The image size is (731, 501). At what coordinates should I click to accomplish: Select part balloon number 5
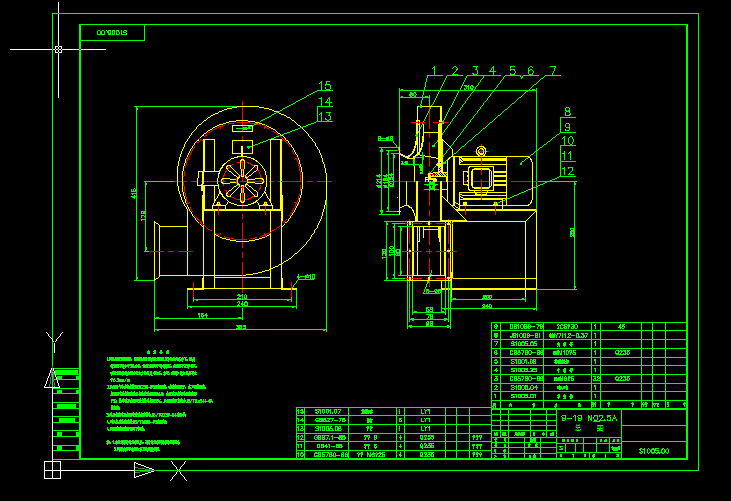(x=513, y=71)
